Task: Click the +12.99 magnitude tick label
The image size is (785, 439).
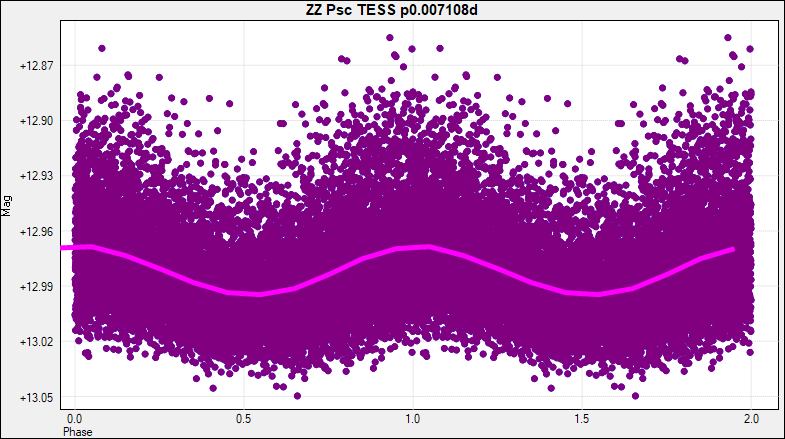Action: click(37, 287)
